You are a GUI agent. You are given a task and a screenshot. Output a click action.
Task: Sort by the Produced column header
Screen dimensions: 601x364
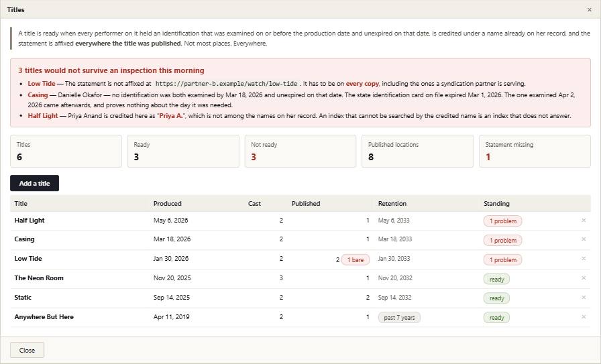tap(168, 204)
